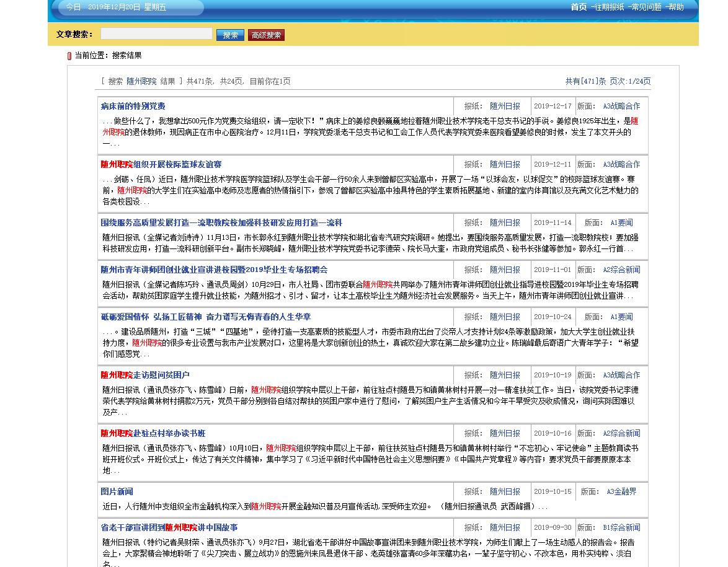Select the A3金融界 section link

[x=621, y=492]
